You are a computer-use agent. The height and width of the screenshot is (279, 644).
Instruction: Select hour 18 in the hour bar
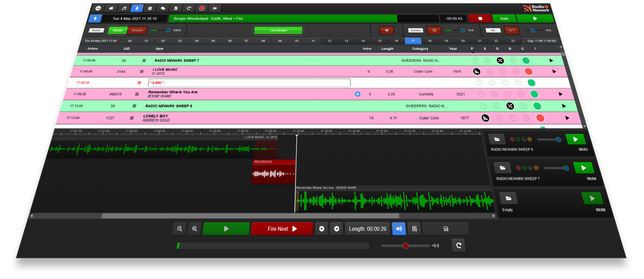430,41
